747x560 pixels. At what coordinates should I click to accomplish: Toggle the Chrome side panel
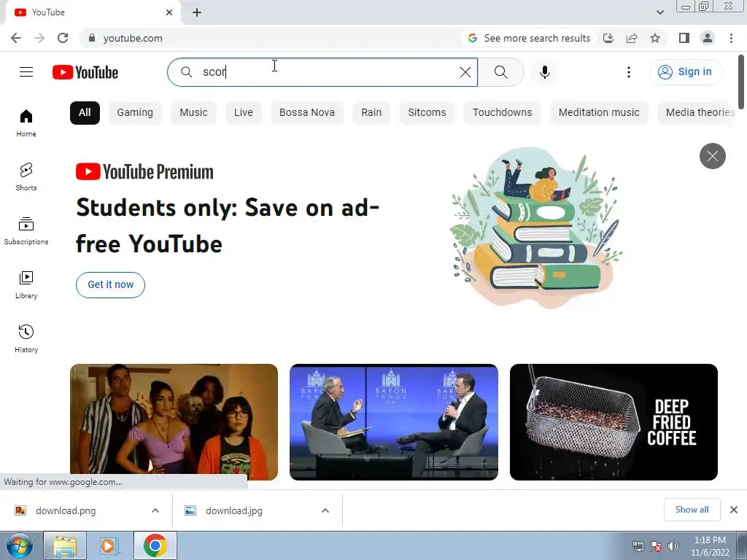pyautogui.click(x=684, y=38)
